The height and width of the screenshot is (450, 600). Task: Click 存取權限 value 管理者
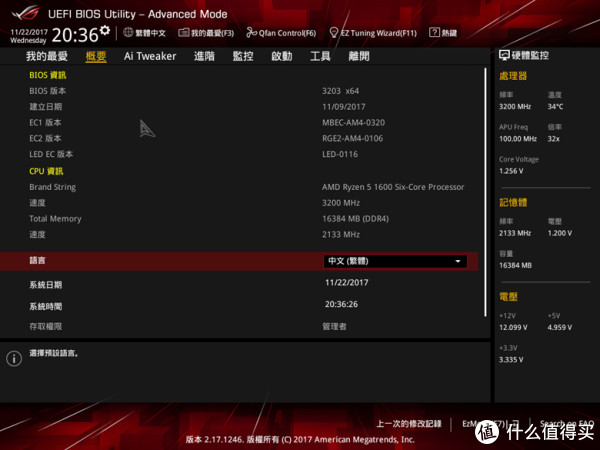(x=334, y=326)
